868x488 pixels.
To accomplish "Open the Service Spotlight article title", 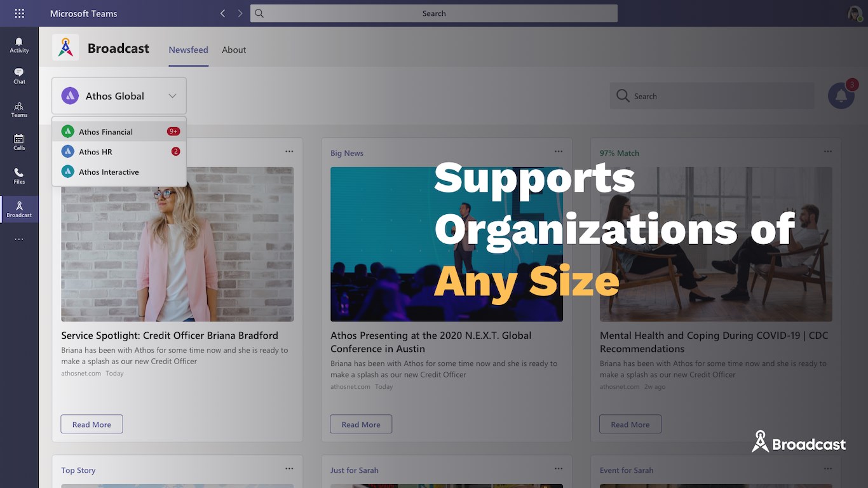I will (170, 335).
